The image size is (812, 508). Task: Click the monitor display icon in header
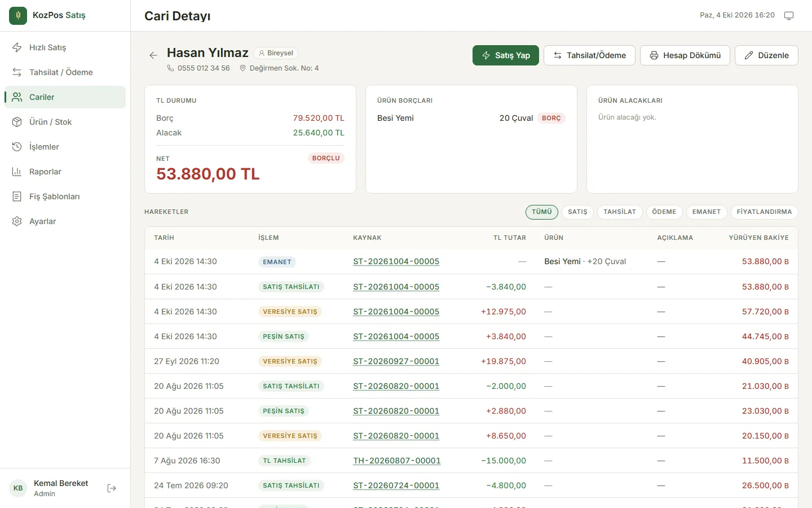click(x=789, y=16)
